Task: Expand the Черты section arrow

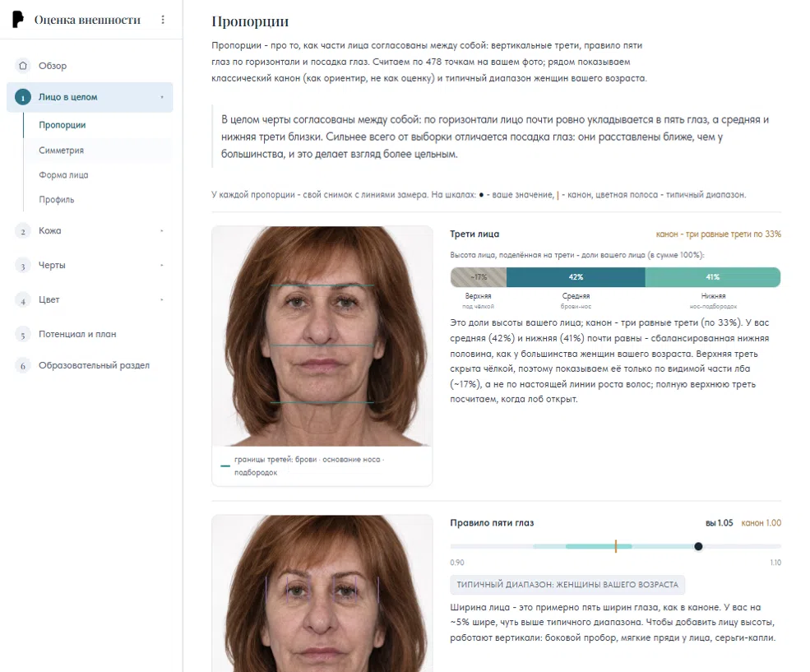Action: (x=162, y=266)
